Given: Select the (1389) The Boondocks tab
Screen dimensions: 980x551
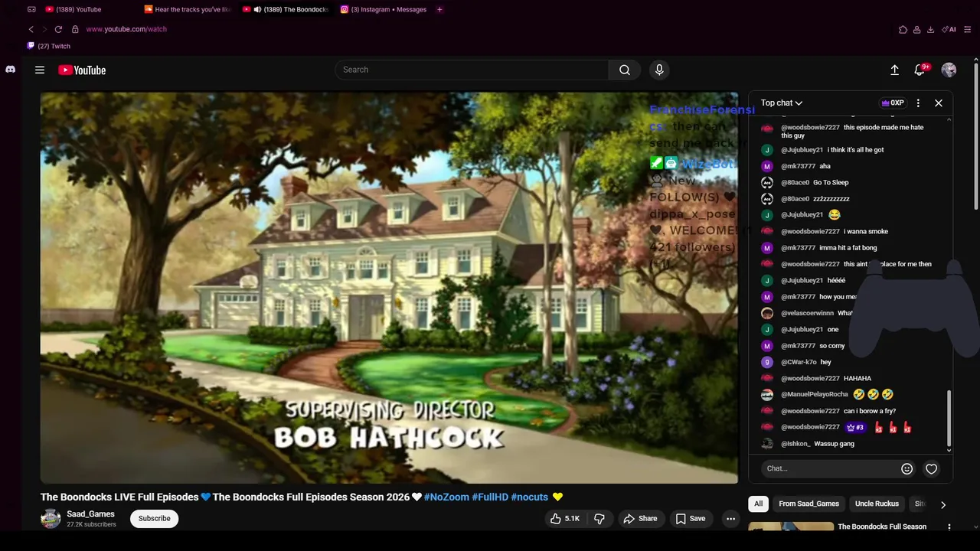Looking at the screenshot, I should (286, 9).
